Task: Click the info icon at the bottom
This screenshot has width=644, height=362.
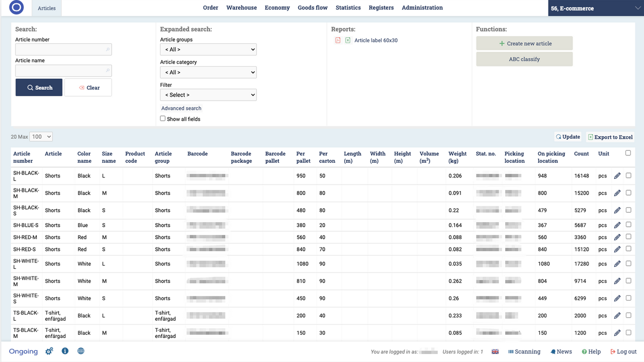Action: coord(65,351)
